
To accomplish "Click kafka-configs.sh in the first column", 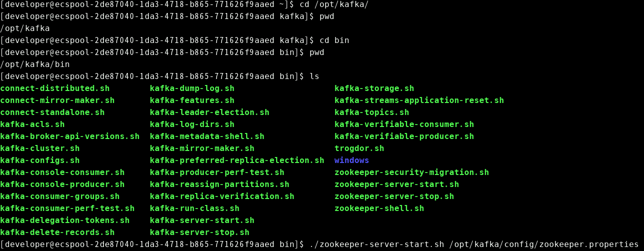I will tap(39, 160).
